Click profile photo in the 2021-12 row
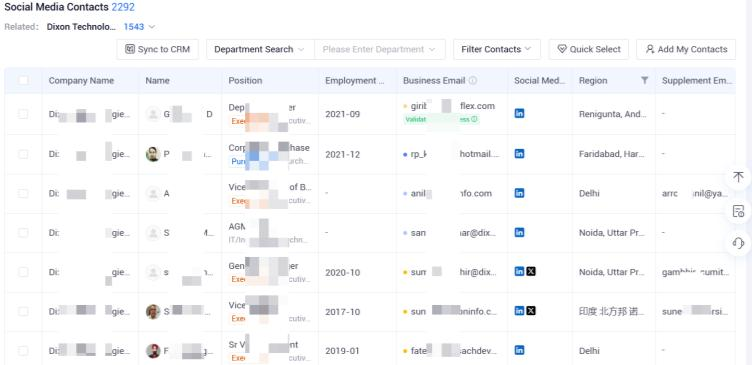Image resolution: width=752 pixels, height=365 pixels. 153,154
